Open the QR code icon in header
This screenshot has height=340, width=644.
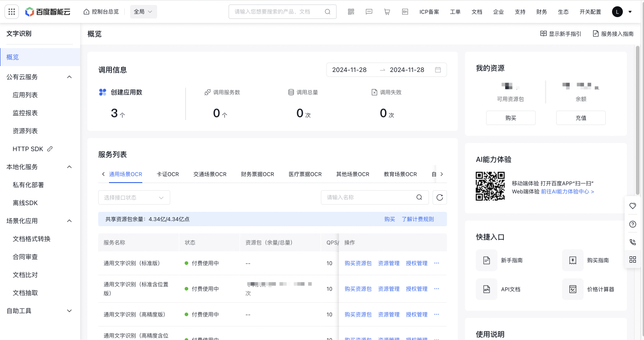click(351, 12)
